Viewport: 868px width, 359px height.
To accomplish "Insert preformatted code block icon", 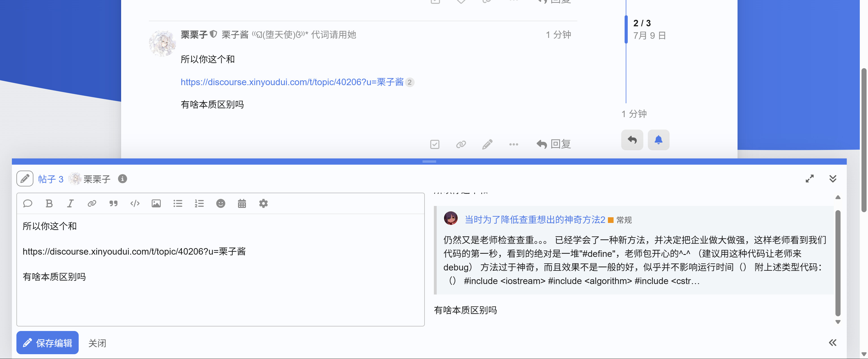I will click(135, 203).
